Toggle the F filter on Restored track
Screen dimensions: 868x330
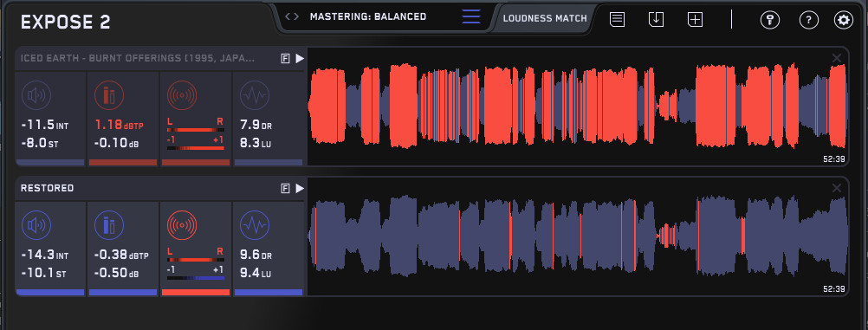click(x=286, y=188)
